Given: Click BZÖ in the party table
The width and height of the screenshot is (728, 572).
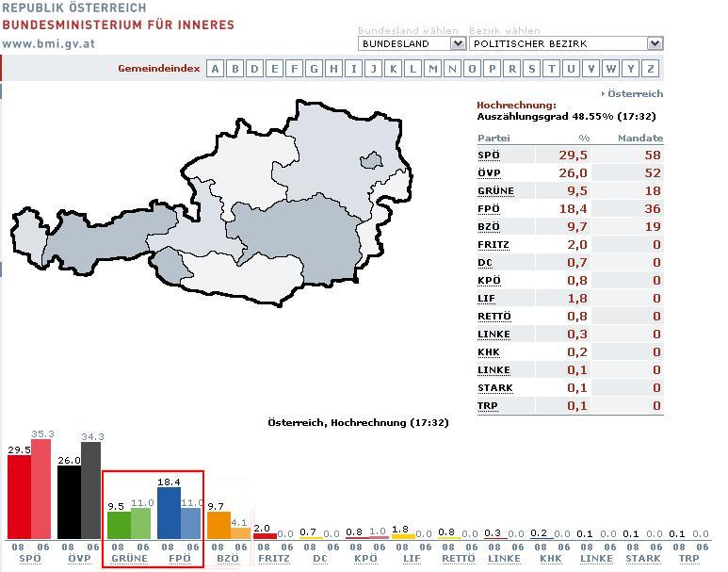Looking at the screenshot, I should 489,227.
